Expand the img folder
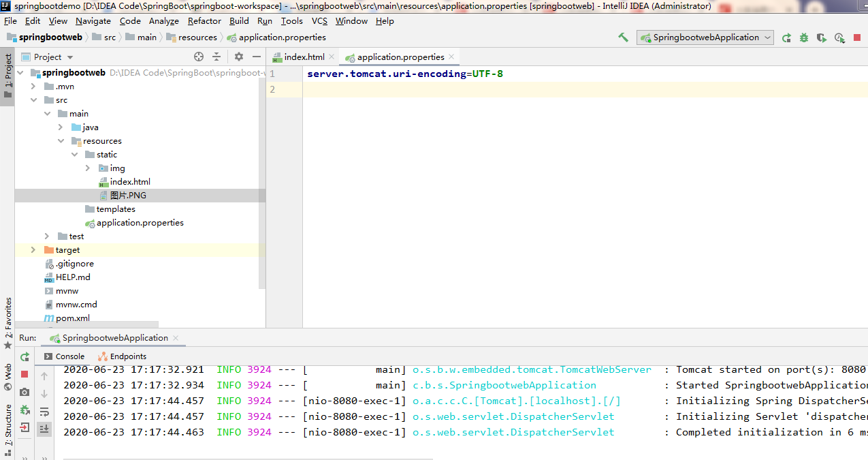The image size is (868, 460). click(88, 168)
